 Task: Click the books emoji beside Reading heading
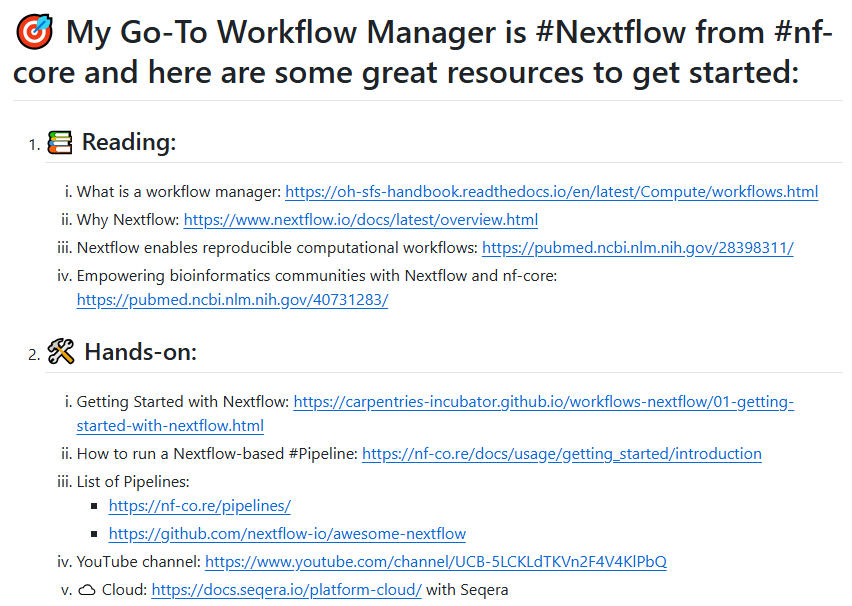click(x=59, y=141)
